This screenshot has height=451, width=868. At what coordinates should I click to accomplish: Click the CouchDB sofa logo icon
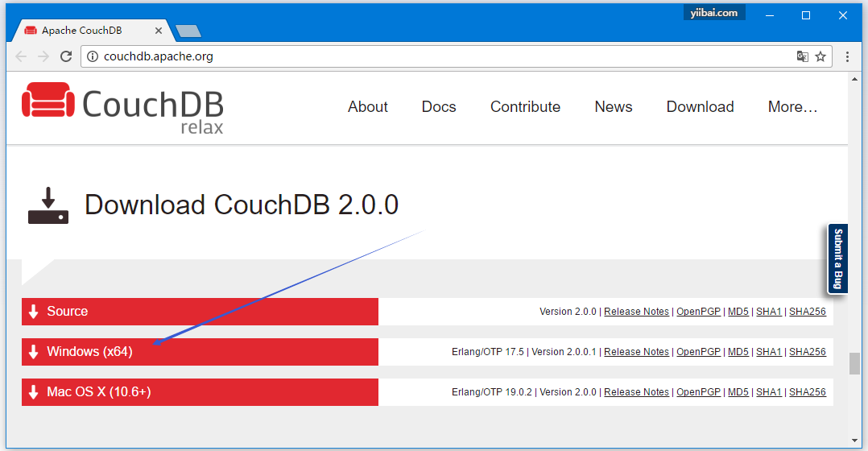[48, 100]
